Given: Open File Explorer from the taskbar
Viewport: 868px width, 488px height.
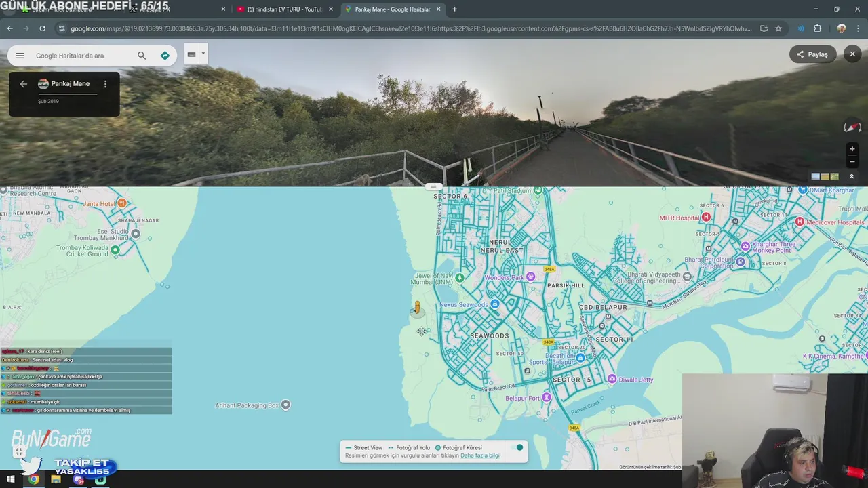Looking at the screenshot, I should (56, 479).
